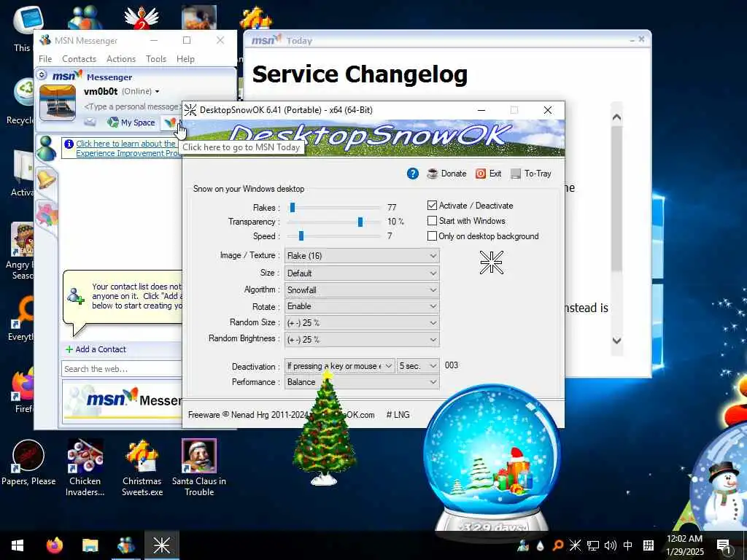747x560 pixels.
Task: Open Contacts menu in MSN Messenger
Action: (79, 59)
